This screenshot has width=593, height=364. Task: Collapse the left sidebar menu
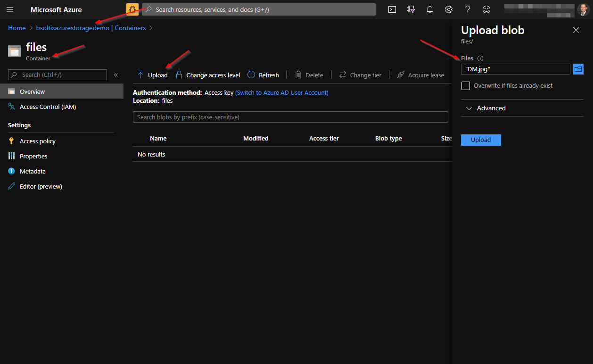(x=116, y=75)
